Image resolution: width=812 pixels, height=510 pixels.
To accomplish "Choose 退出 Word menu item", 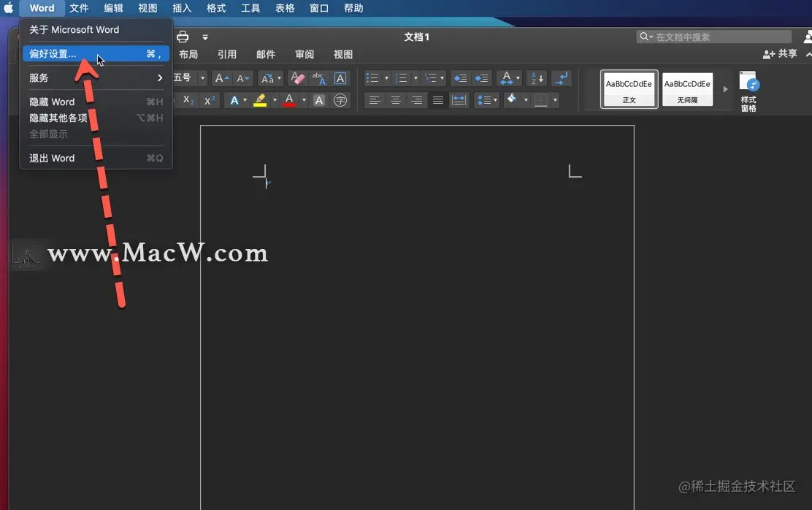I will pos(96,158).
